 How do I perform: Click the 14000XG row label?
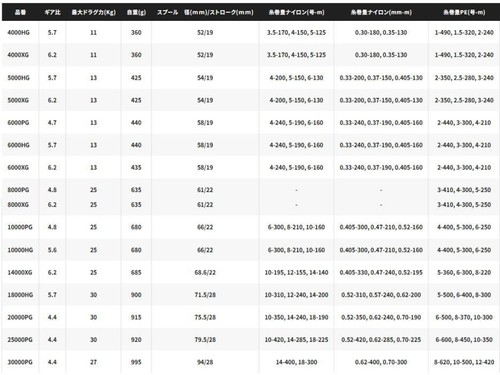tap(20, 273)
